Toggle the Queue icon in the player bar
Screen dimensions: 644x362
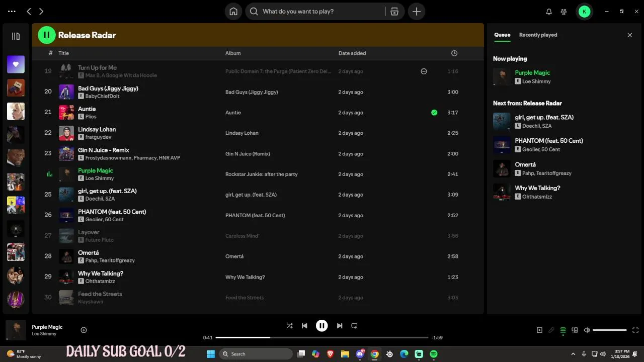[563, 330]
